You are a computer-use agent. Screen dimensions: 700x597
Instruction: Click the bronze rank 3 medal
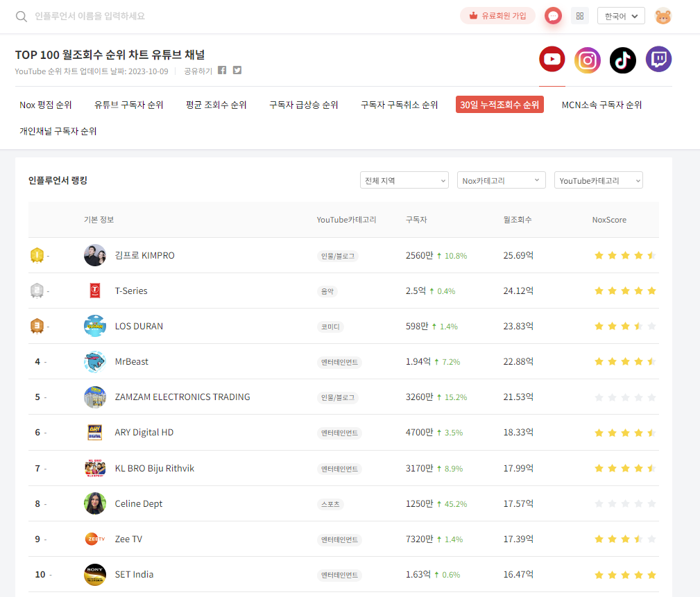(37, 326)
